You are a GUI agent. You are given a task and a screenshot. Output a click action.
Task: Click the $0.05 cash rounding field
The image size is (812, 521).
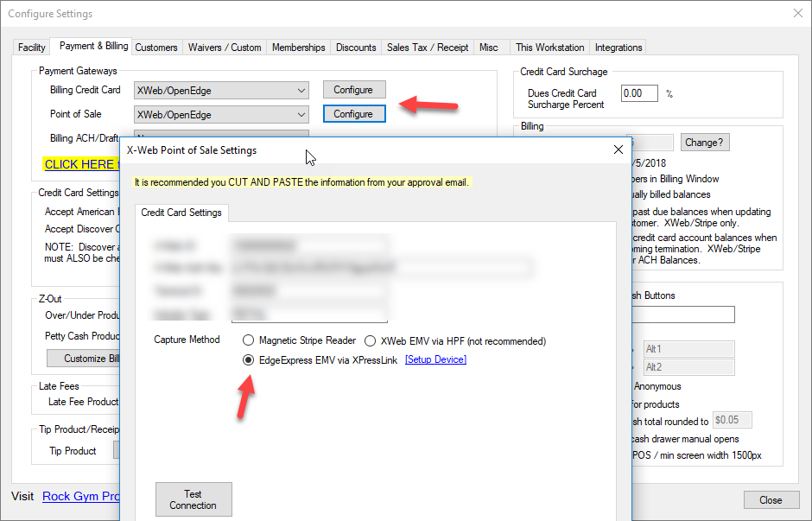click(x=732, y=420)
